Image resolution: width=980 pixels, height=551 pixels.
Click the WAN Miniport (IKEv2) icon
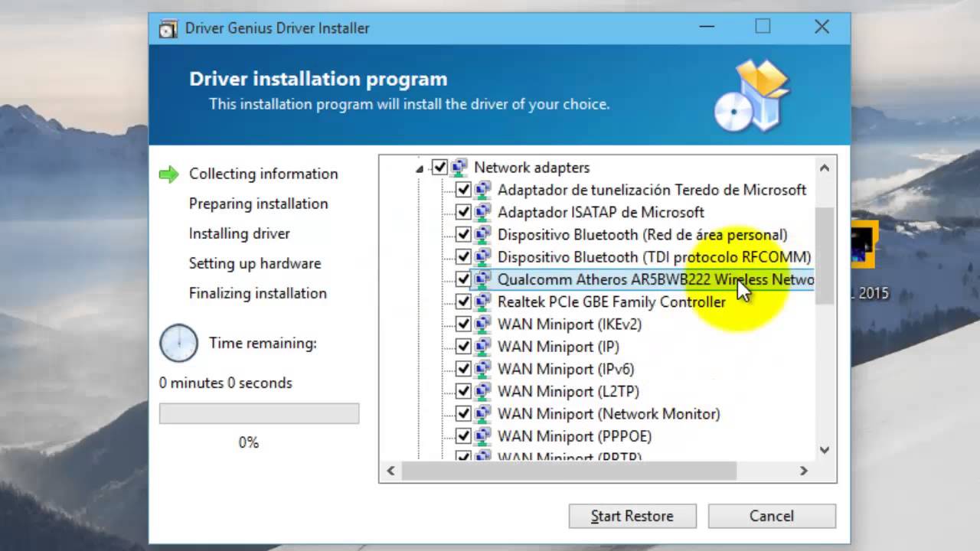coord(483,324)
